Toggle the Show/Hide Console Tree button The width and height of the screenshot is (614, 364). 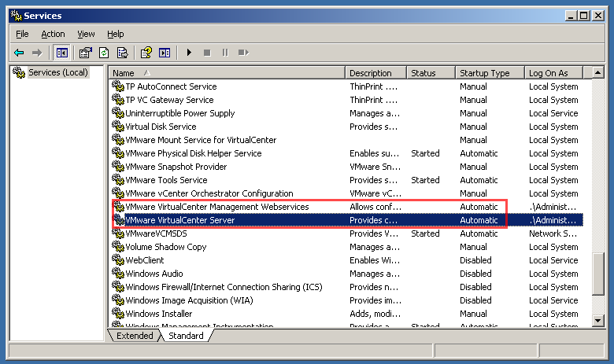point(62,53)
